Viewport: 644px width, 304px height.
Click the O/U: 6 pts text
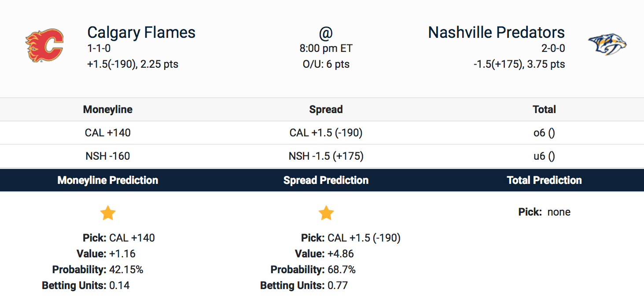click(326, 64)
